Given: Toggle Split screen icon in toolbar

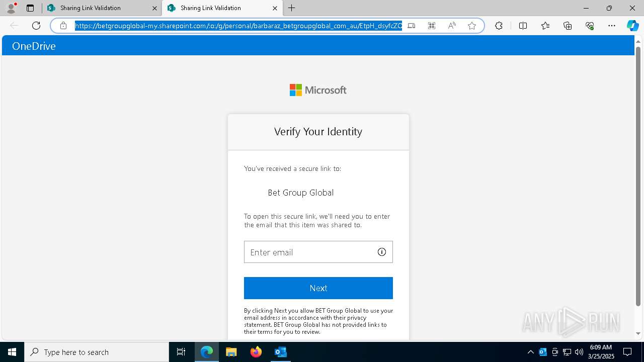Looking at the screenshot, I should click(523, 26).
